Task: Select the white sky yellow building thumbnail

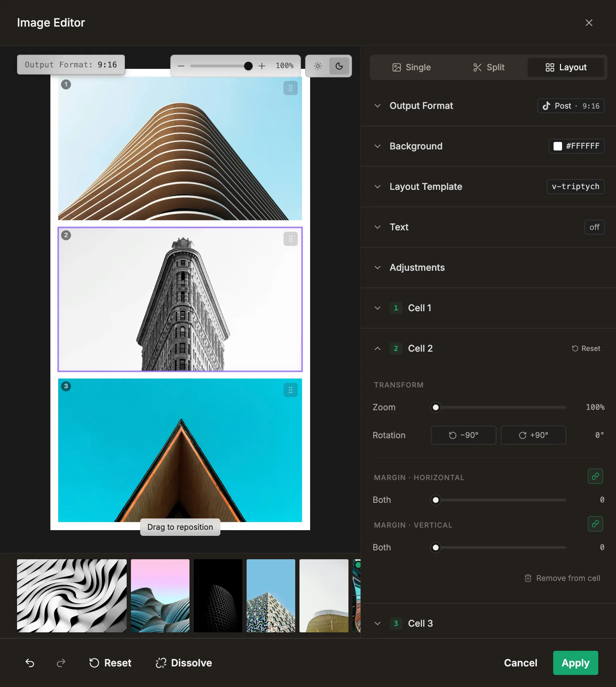Action: coord(324,596)
